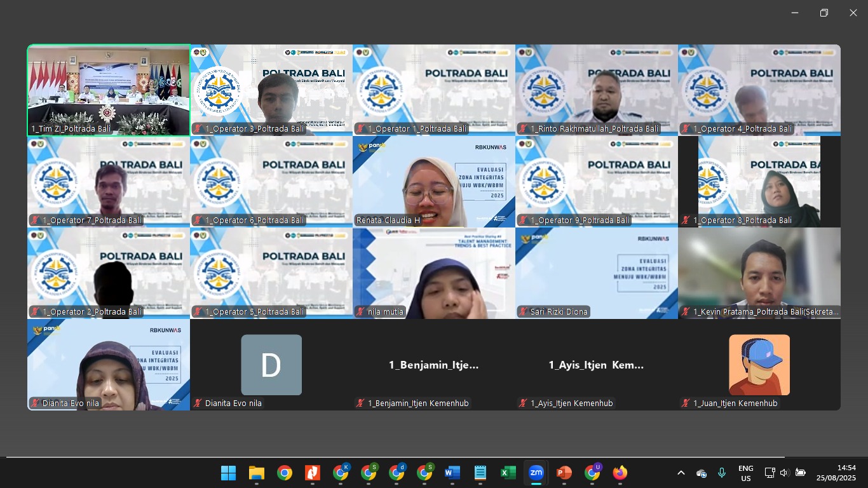Click the Windows Start button
Viewport: 868px width, 488px height.
point(229,473)
